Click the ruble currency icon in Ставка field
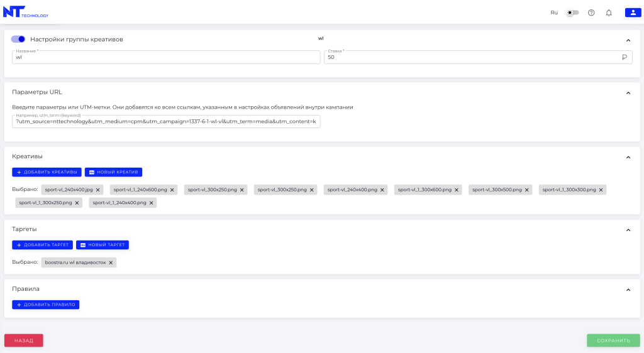This screenshot has height=353, width=644. [625, 57]
